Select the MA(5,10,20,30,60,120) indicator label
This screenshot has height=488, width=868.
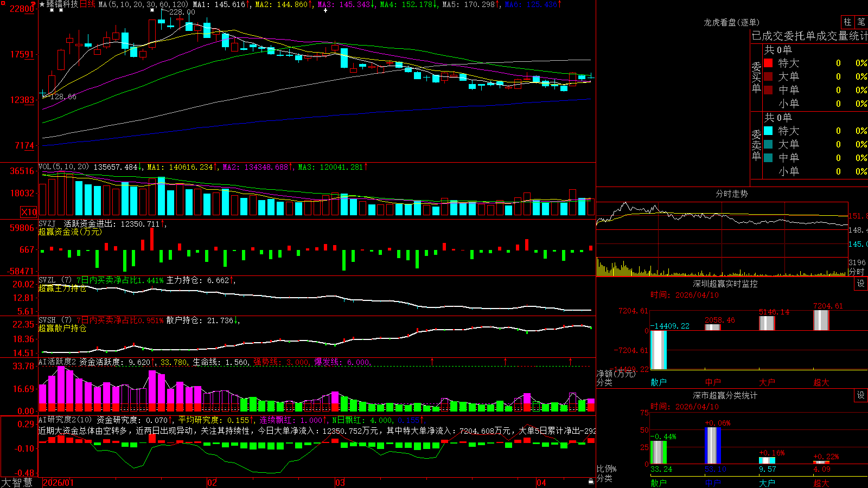(143, 4)
